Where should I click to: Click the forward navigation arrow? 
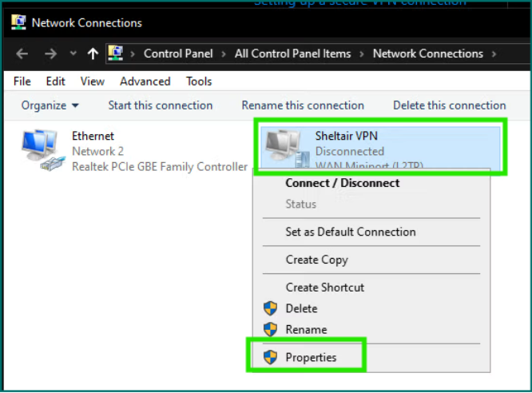pos(50,54)
